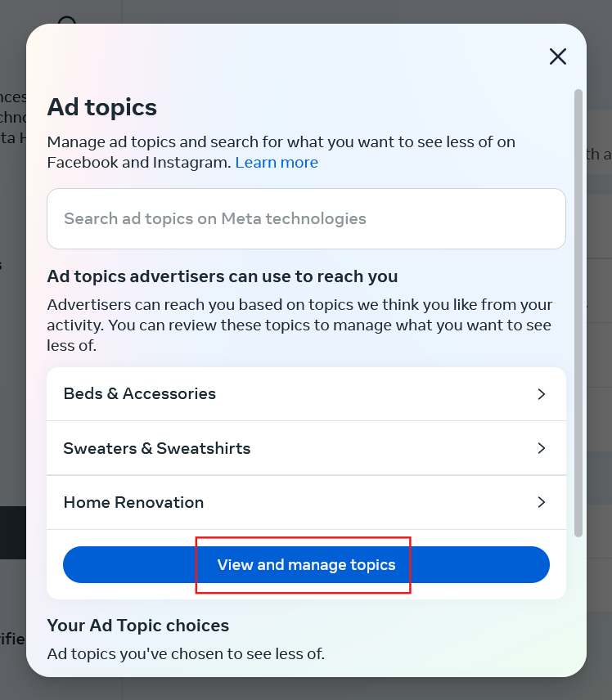The image size is (612, 700).
Task: Click the Manage ad topics description paragraph
Action: click(x=281, y=152)
